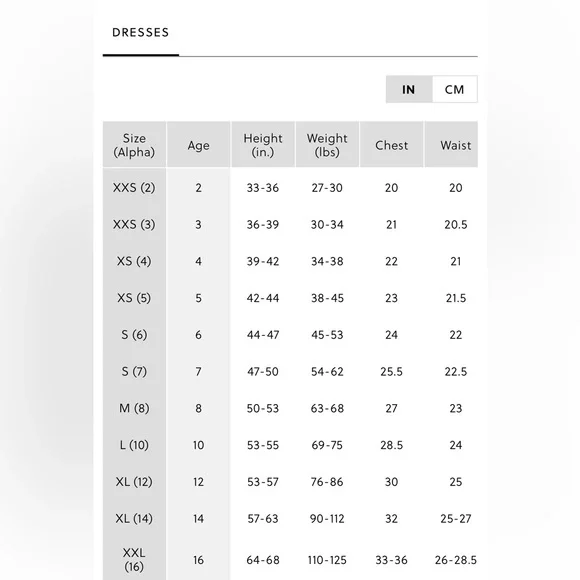The height and width of the screenshot is (580, 580).
Task: Click the Age column header
Action: tap(198, 145)
